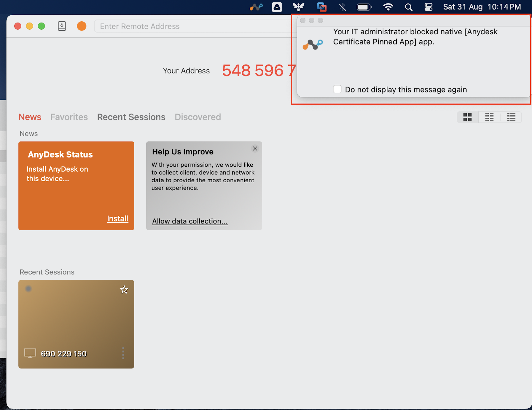Click the Install link on AnyDesk Status card

tap(118, 218)
